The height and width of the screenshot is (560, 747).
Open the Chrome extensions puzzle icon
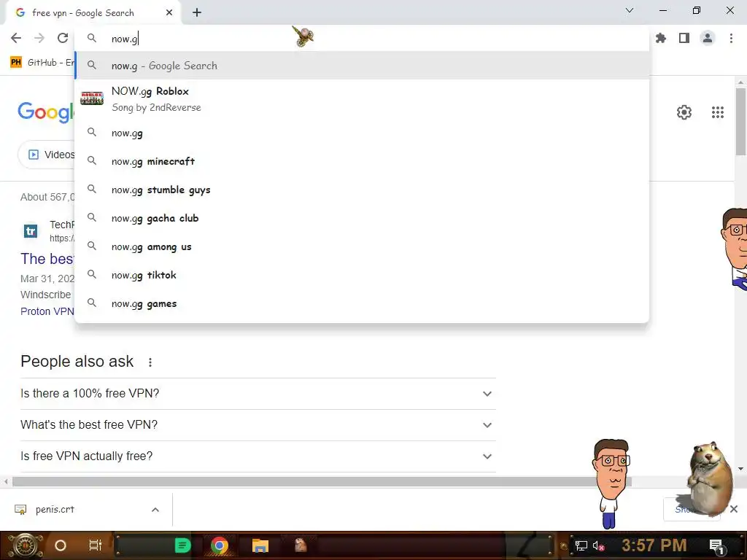661,38
